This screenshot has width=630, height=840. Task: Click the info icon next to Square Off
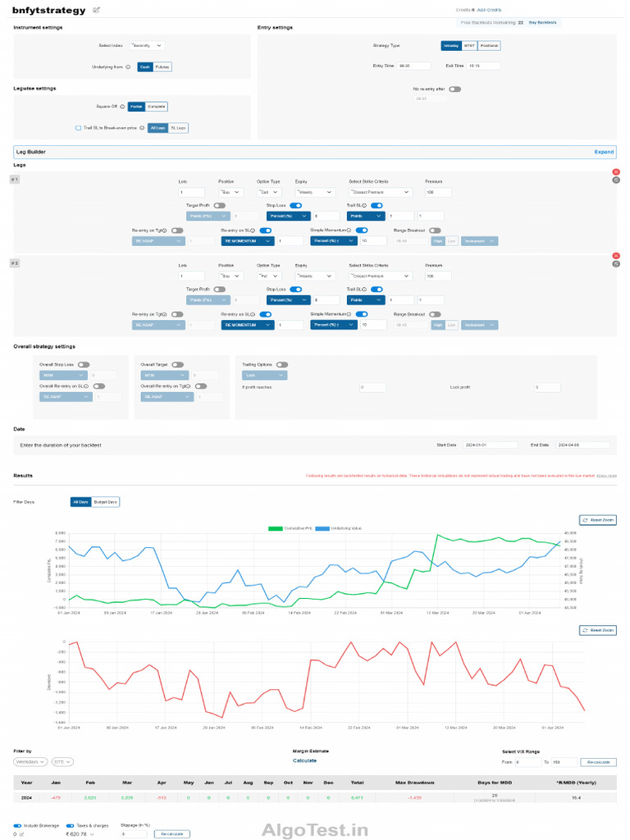click(x=122, y=107)
